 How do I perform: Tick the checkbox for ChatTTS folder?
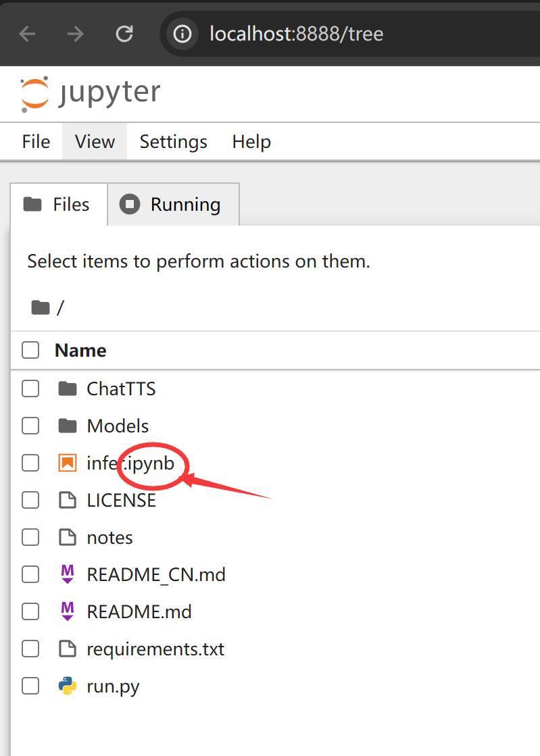(x=30, y=388)
